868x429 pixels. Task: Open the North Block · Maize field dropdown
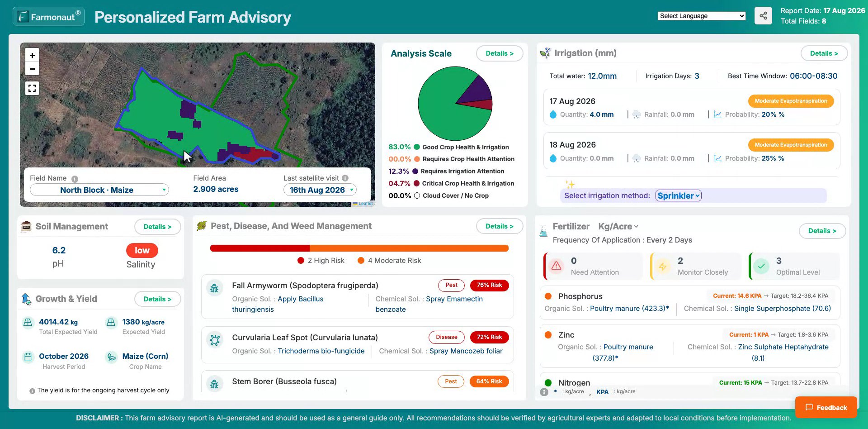[99, 190]
